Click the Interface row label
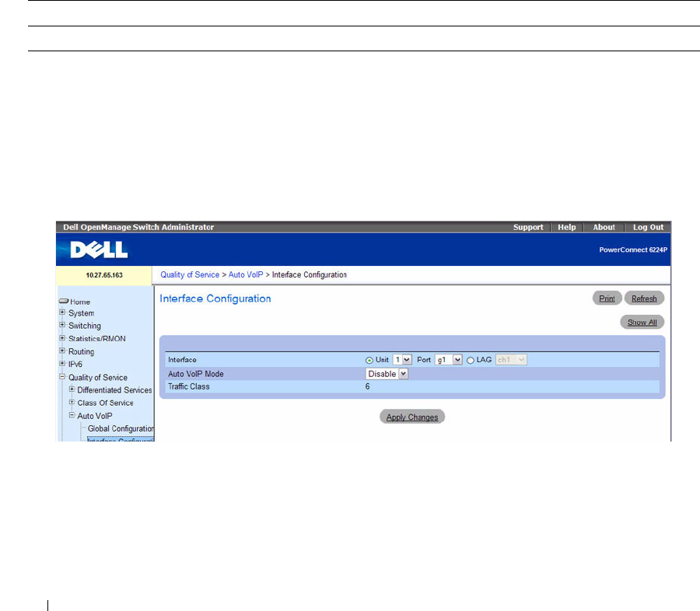Image resolution: width=700 pixels, height=611 pixels. [x=182, y=360]
